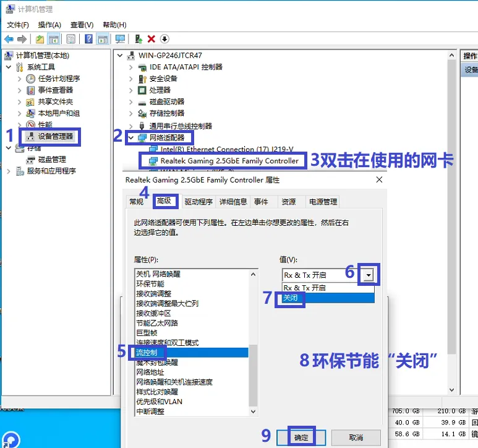478x448 pixels.
Task: Expand the 事件查看器 chevron
Action: point(19,90)
